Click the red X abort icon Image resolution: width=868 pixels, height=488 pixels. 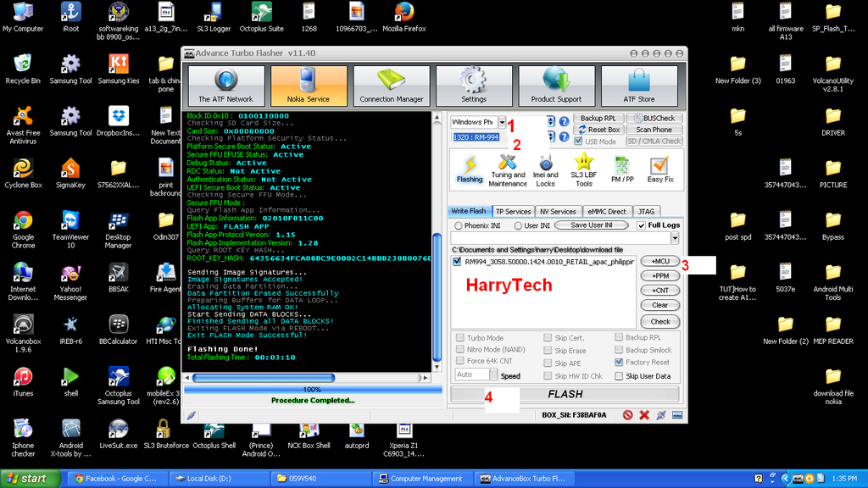coord(644,415)
